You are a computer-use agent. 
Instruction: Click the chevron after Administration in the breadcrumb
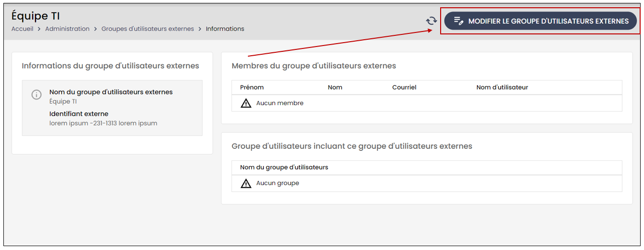tap(95, 29)
